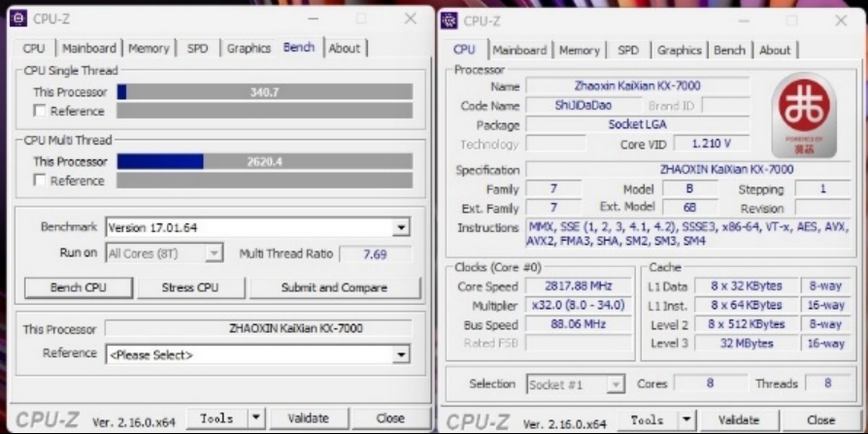
Task: Select the CPU tab in the right window
Action: pyautogui.click(x=464, y=50)
